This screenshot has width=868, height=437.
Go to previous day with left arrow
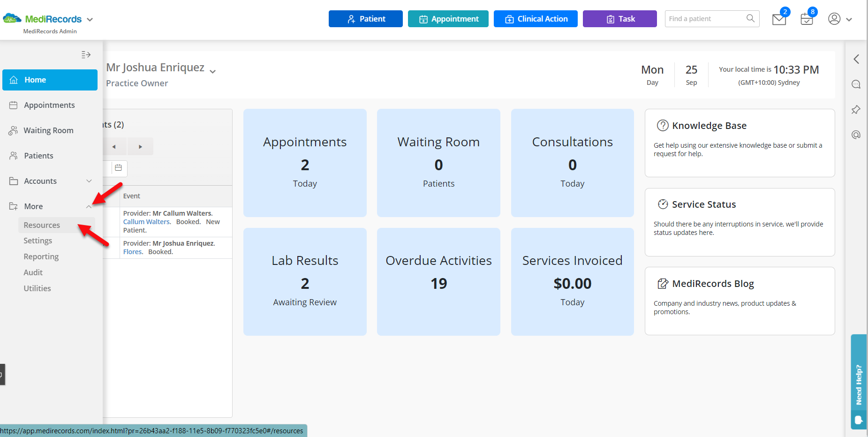point(114,147)
